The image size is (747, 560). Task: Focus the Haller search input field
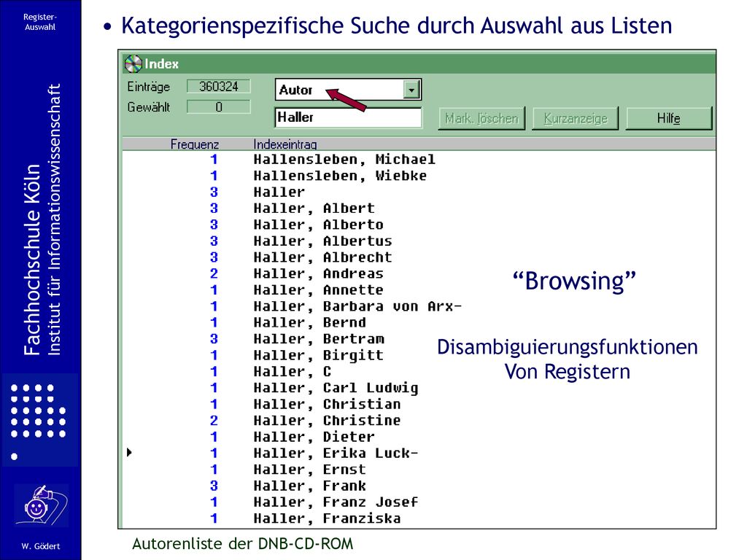pyautogui.click(x=348, y=117)
